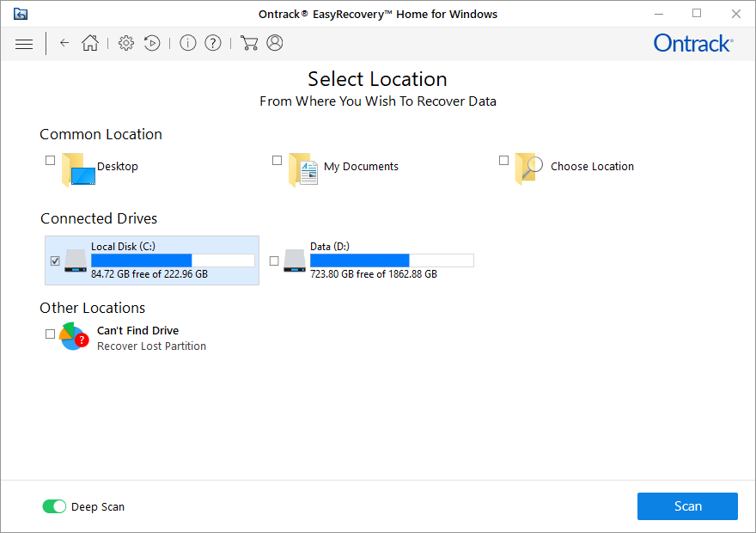Image resolution: width=756 pixels, height=533 pixels.
Task: Check the Desktop checkbox
Action: (x=50, y=160)
